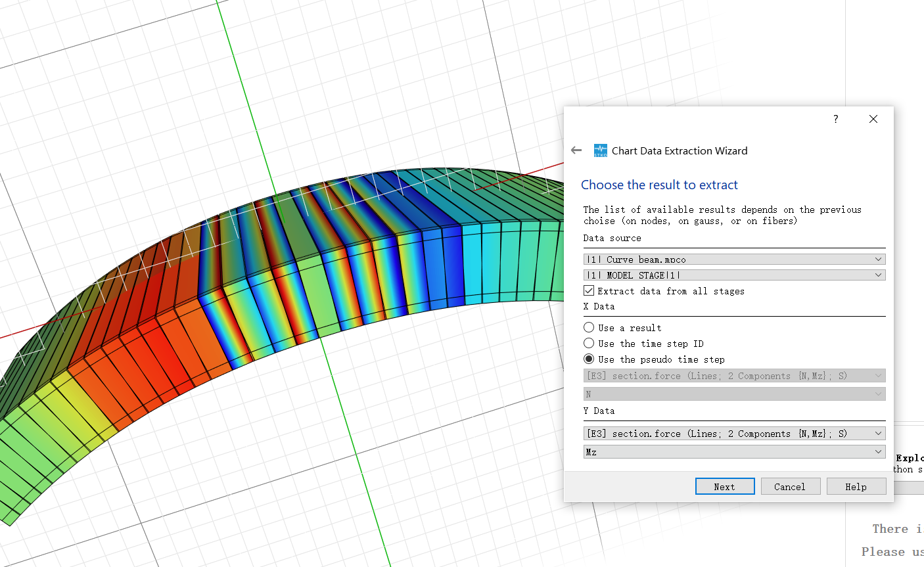Click the "Choose the result to extract" heading
924x567 pixels.
point(659,185)
